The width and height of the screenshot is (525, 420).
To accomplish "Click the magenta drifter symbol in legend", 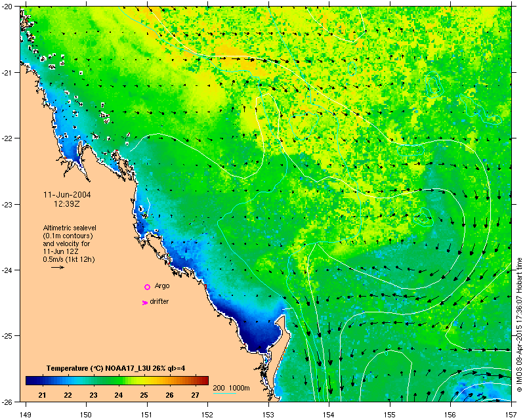I will (144, 303).
